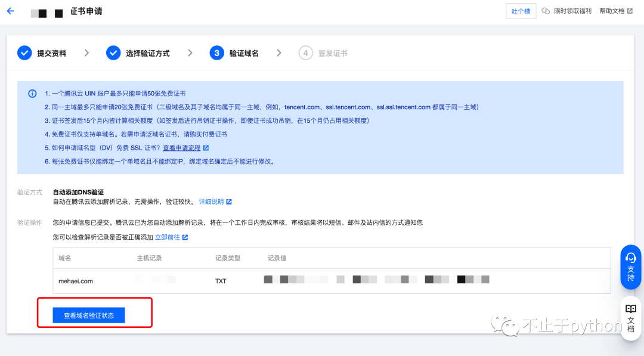
Task: Click the 记录值 column header
Action: click(x=277, y=258)
